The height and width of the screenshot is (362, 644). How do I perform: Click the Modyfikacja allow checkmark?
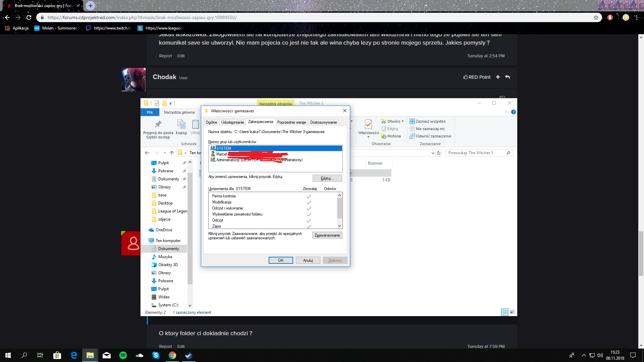click(x=309, y=202)
